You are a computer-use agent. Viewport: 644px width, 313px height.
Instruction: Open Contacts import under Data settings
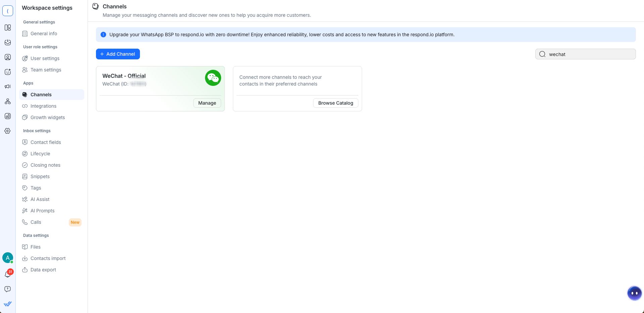pos(48,258)
